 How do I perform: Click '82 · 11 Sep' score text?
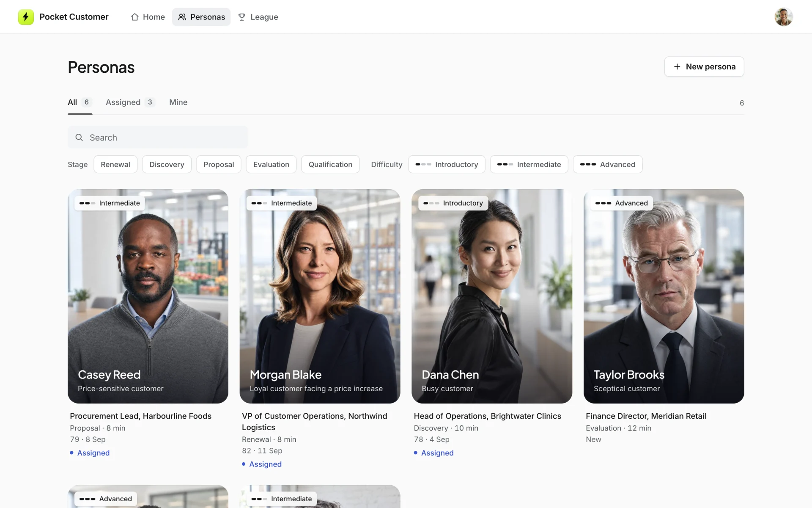[262, 451]
